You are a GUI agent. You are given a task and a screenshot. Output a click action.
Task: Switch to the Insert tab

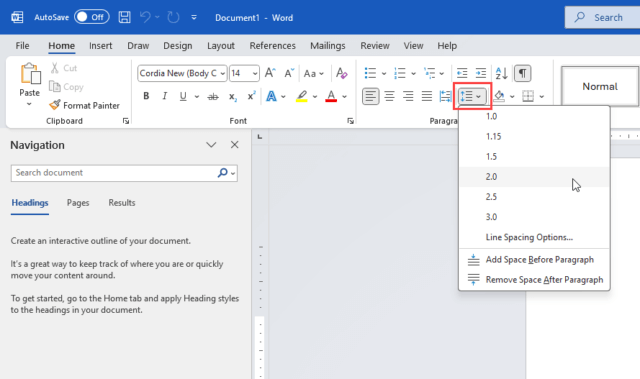tap(100, 46)
